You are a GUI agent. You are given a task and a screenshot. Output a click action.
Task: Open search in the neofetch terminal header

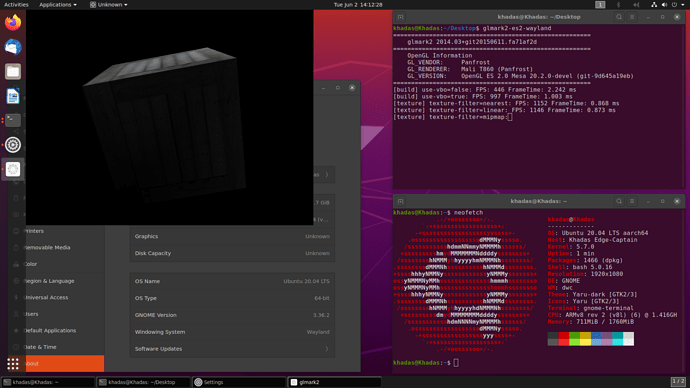pyautogui.click(x=619, y=201)
